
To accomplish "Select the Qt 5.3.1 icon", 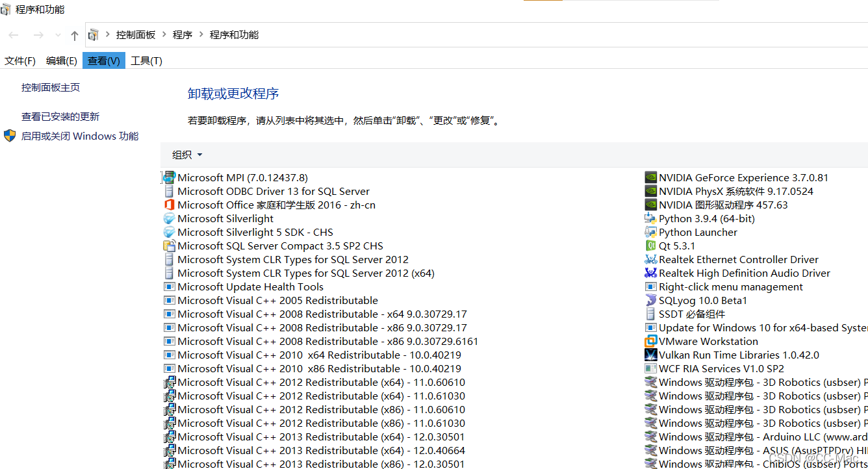I will point(650,246).
